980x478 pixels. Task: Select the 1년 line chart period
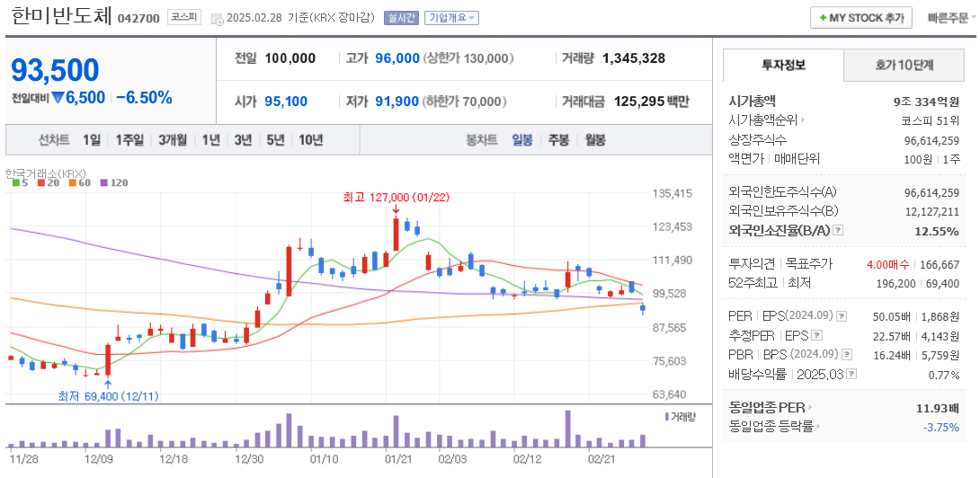click(210, 140)
